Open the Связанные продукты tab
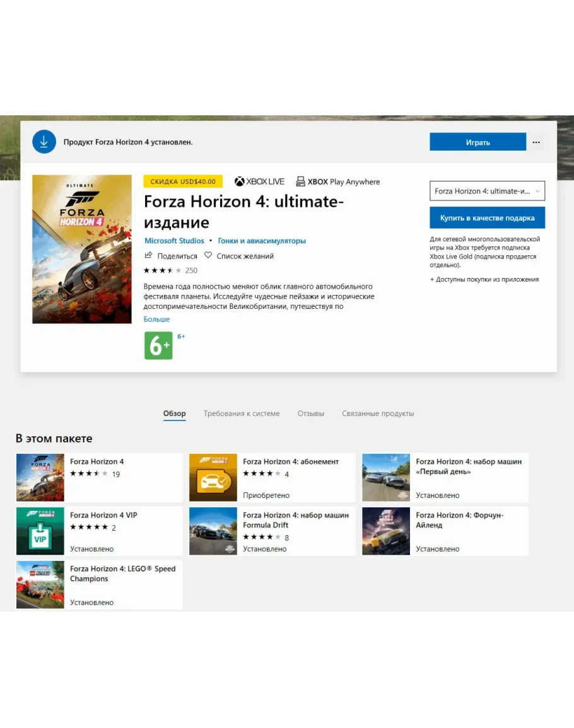The width and height of the screenshot is (574, 728). (x=378, y=413)
